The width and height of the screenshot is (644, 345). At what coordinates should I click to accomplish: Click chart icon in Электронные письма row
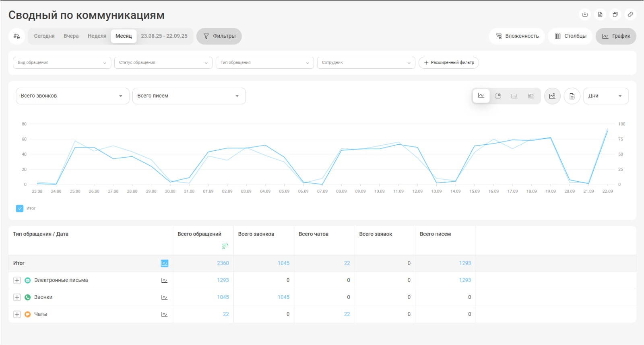click(164, 280)
